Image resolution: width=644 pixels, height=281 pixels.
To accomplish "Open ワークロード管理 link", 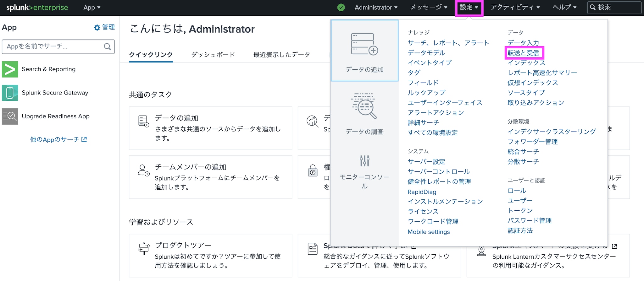I will (433, 222).
